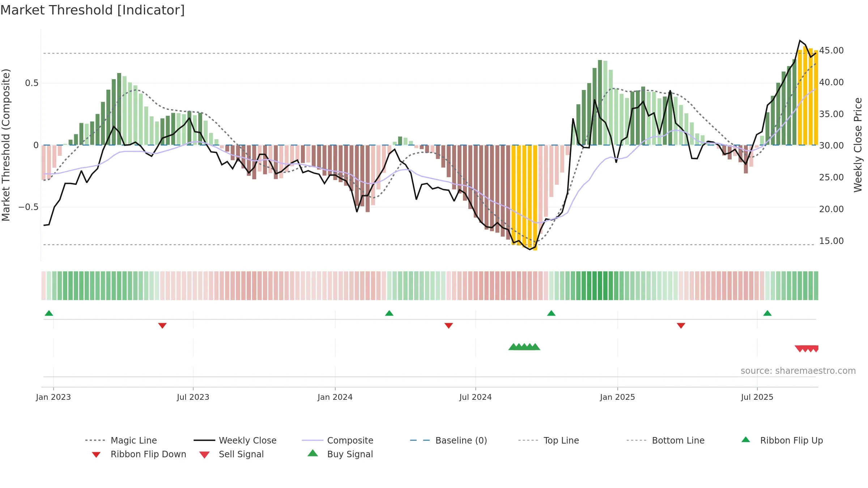Click the Jan 2024 x-axis label
This screenshot has width=868, height=488.
click(335, 397)
